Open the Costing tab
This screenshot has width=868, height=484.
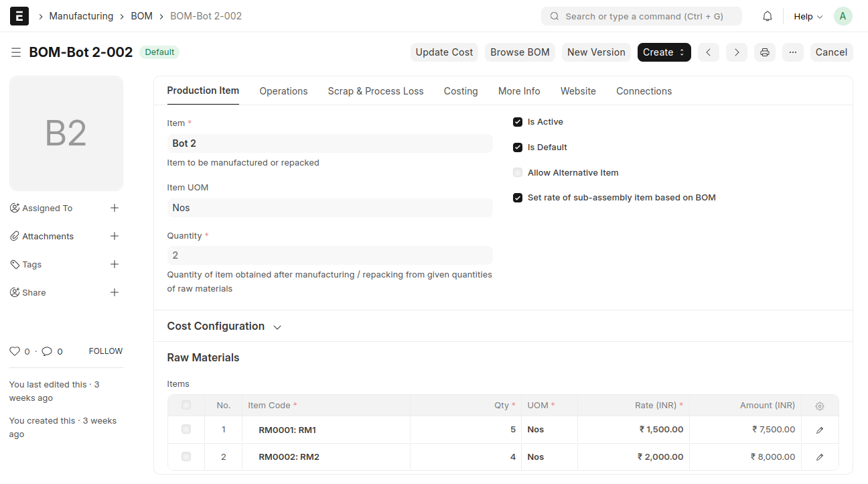461,91
